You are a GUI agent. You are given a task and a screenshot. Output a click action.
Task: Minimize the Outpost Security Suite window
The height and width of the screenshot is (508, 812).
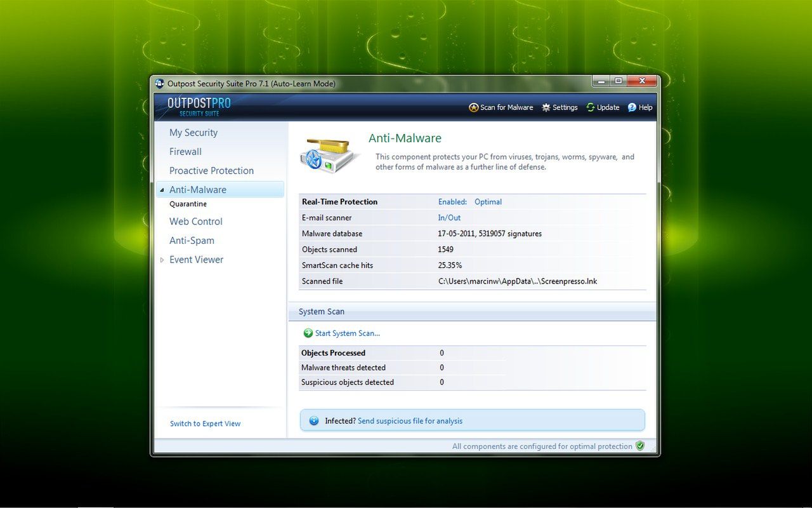[601, 81]
